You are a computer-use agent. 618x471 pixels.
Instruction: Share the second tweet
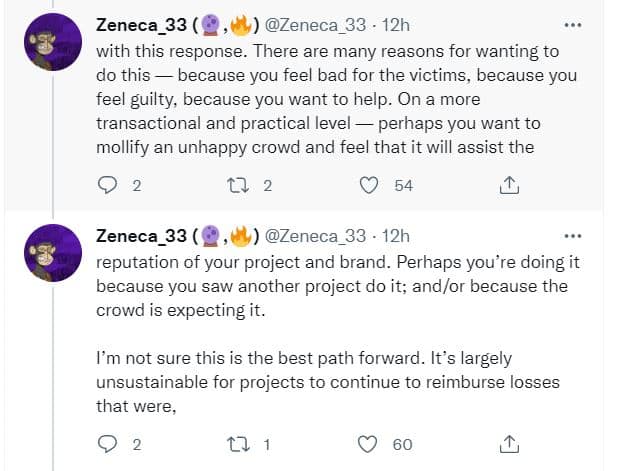[509, 444]
